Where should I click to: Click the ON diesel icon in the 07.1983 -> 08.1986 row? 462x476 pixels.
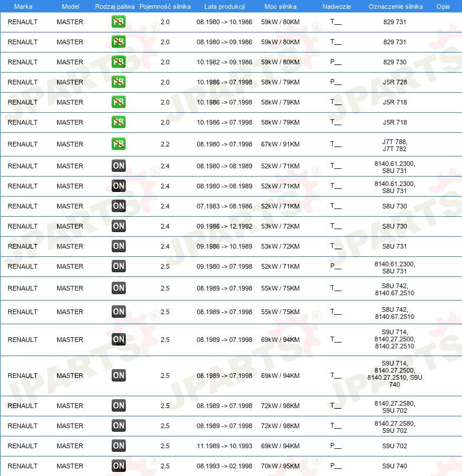click(119, 206)
